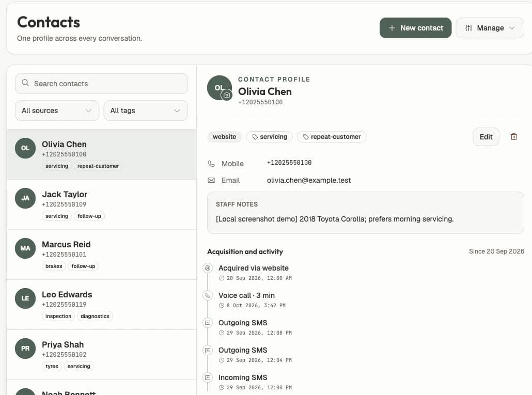Click olivia.chen@example.test email address
532x395 pixels.
click(309, 180)
